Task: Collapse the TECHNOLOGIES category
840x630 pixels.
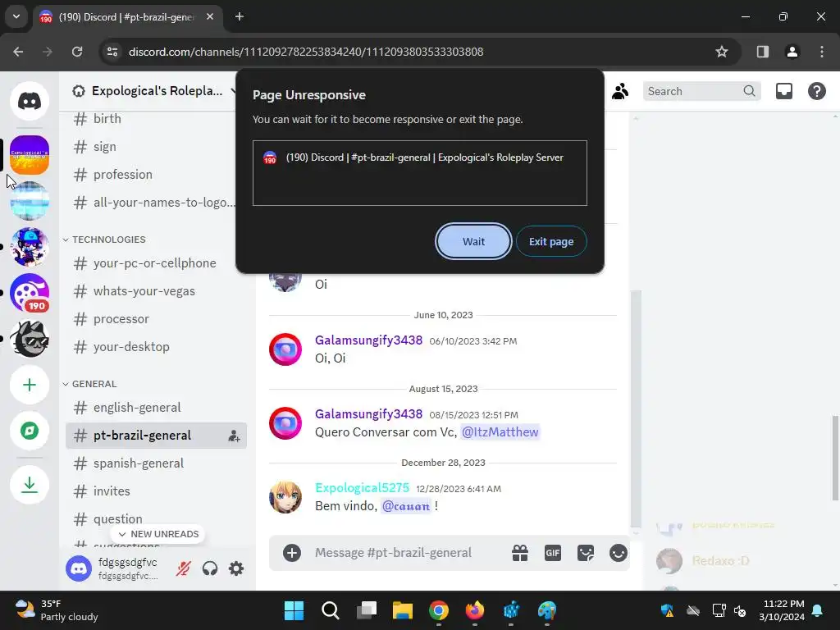Action: [x=104, y=240]
